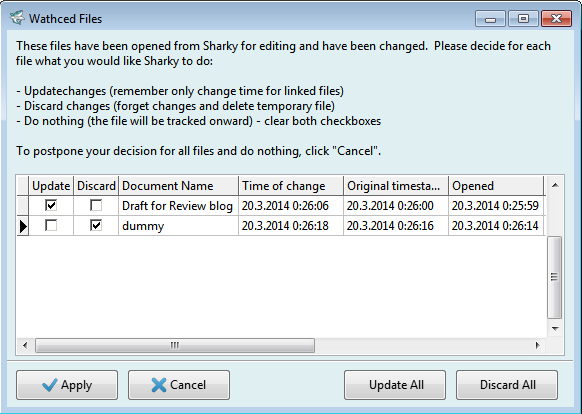Apply the selected file decisions
582x414 pixels.
click(67, 385)
